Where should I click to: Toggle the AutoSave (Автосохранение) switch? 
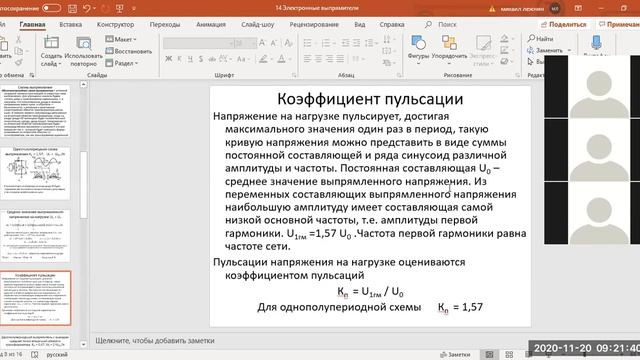coord(51,8)
